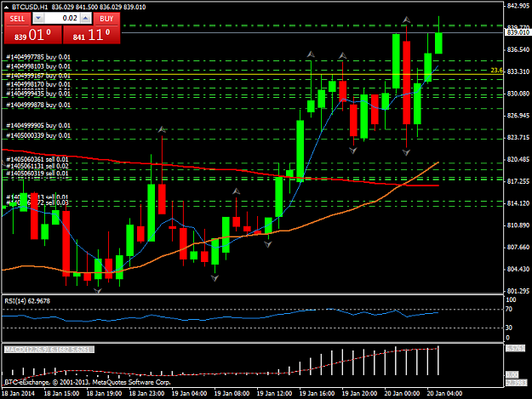Image resolution: width=532 pixels, height=399 pixels.
Task: Select order #1404997785 buy 0.01 label
Action: (x=38, y=57)
